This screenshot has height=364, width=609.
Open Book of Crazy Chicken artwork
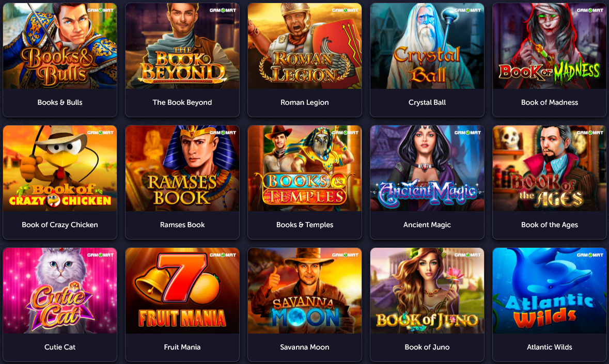(x=60, y=168)
